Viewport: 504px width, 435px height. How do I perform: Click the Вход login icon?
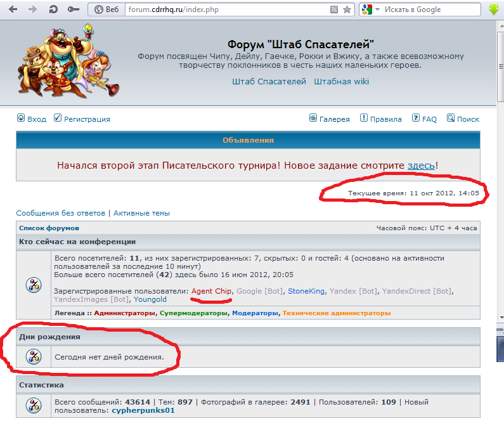click(x=21, y=118)
